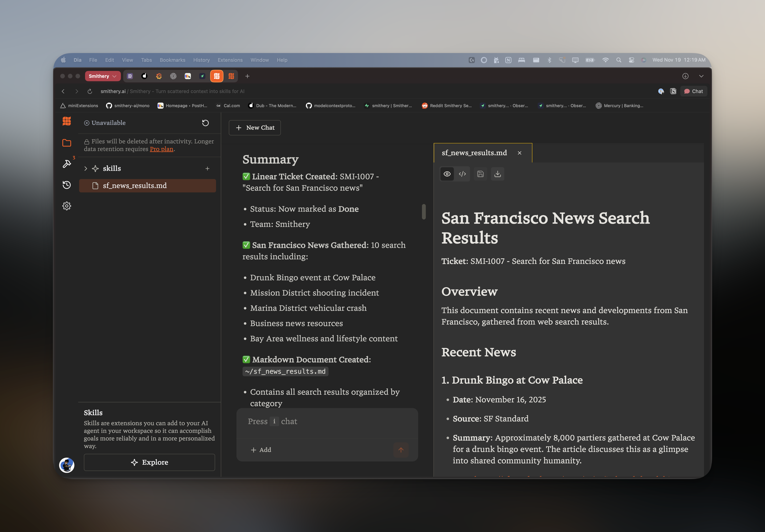Open the modelcontextproto bookmark
The height and width of the screenshot is (532, 765).
330,106
